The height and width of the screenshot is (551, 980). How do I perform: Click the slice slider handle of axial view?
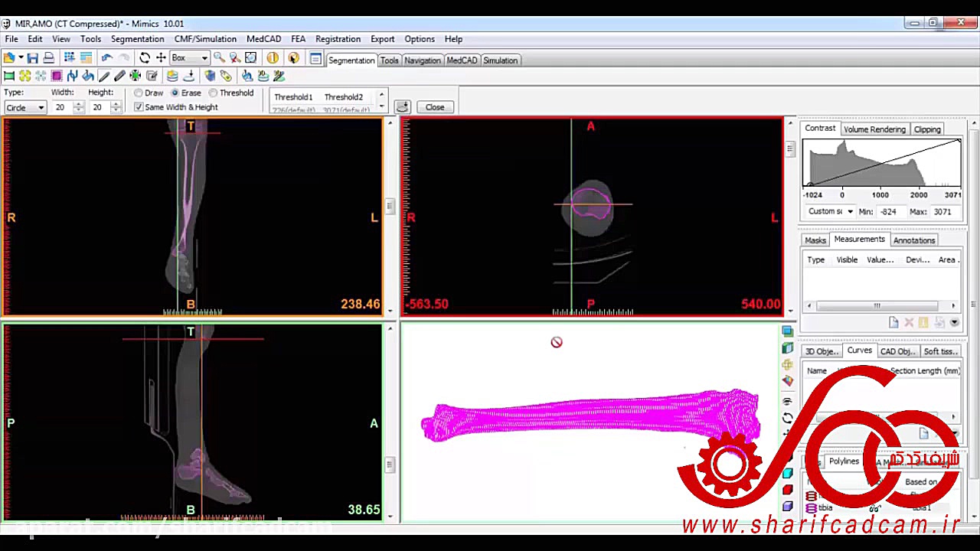[x=790, y=149]
